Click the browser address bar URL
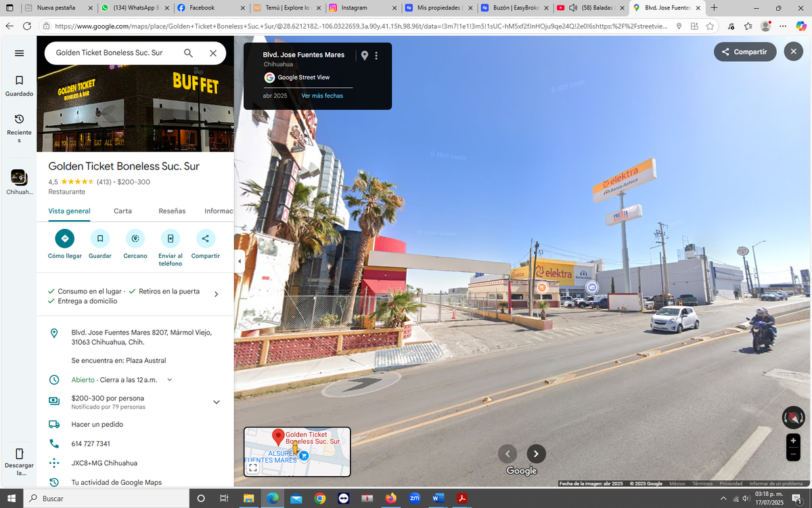Viewport: 812px width, 508px height. 361,26
